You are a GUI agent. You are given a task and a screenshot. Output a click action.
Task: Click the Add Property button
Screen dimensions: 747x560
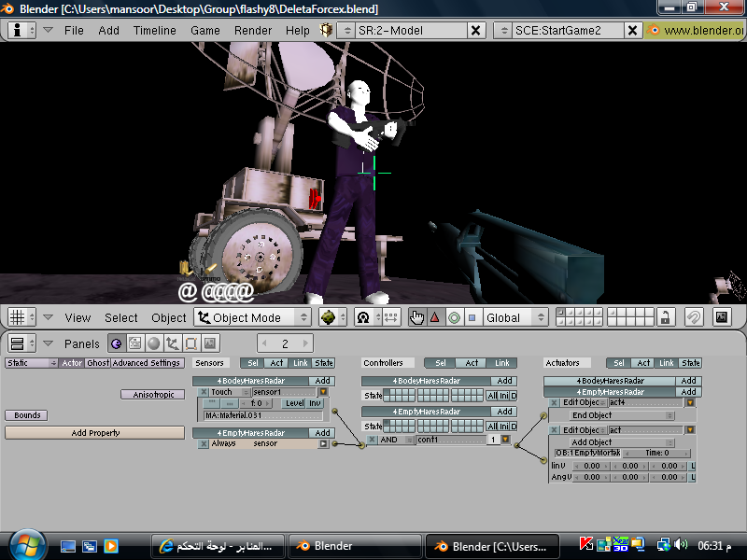pyautogui.click(x=95, y=433)
